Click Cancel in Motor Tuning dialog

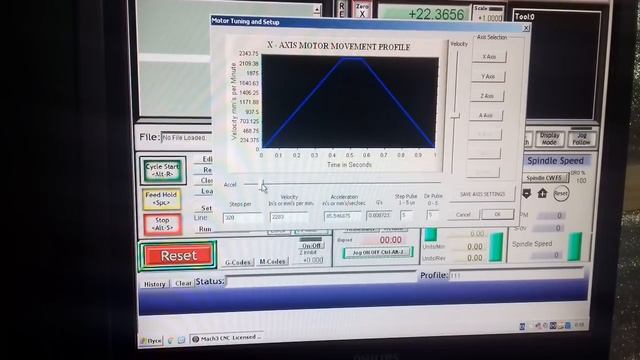click(x=463, y=215)
